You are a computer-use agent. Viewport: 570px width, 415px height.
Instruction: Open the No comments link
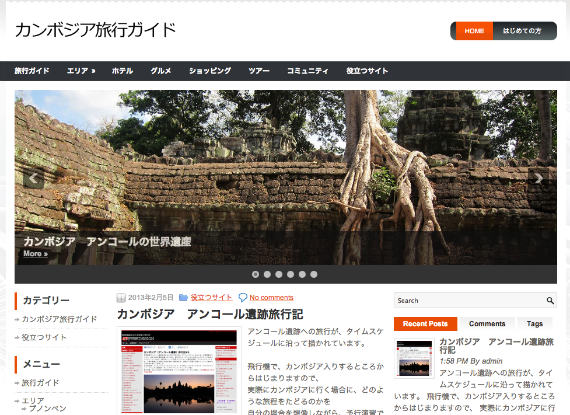pos(271,298)
